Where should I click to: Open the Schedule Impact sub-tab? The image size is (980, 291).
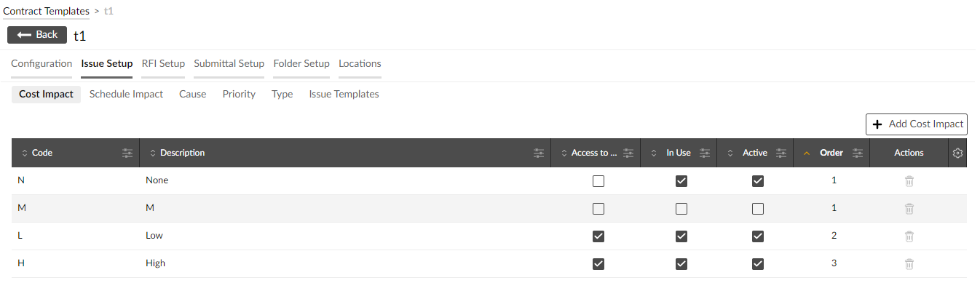[126, 95]
